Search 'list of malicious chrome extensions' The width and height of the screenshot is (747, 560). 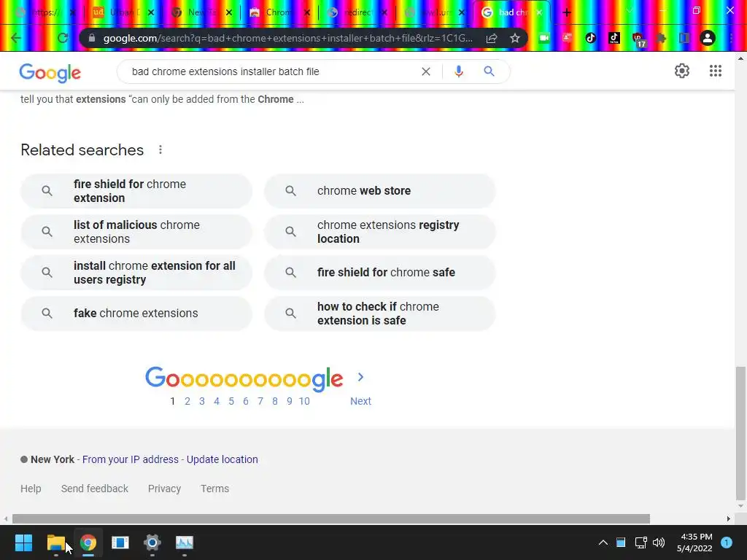click(x=136, y=232)
